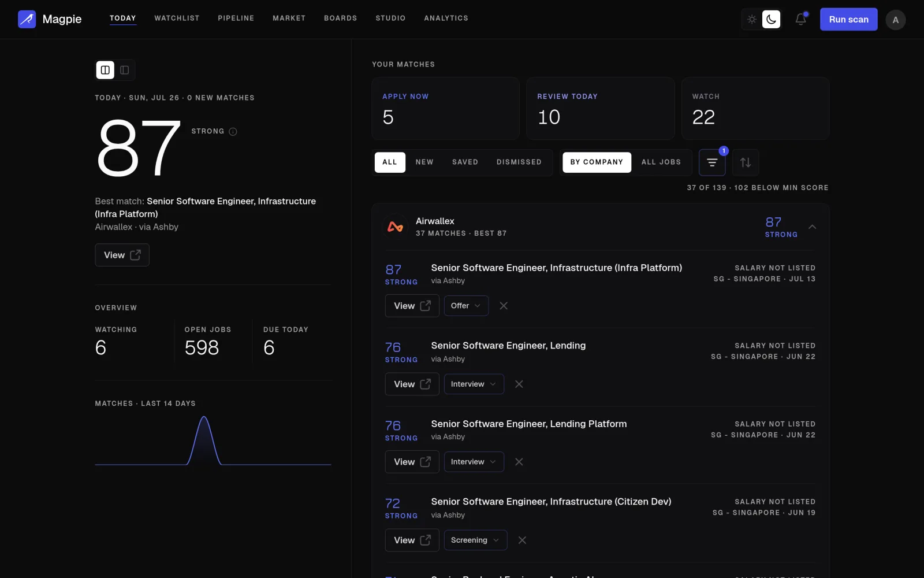This screenshot has width=924, height=578.
Task: Click the Magpie logo icon
Action: pyautogui.click(x=27, y=19)
